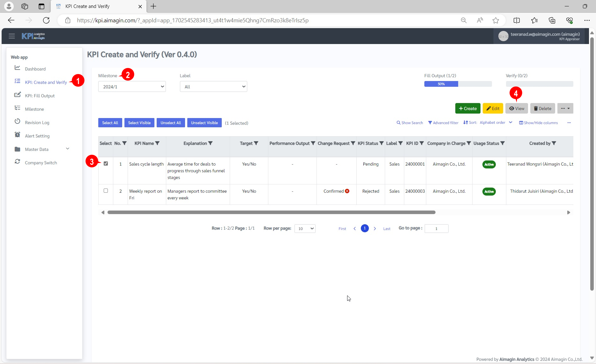Click the green Create button
The height and width of the screenshot is (364, 596).
(x=467, y=108)
